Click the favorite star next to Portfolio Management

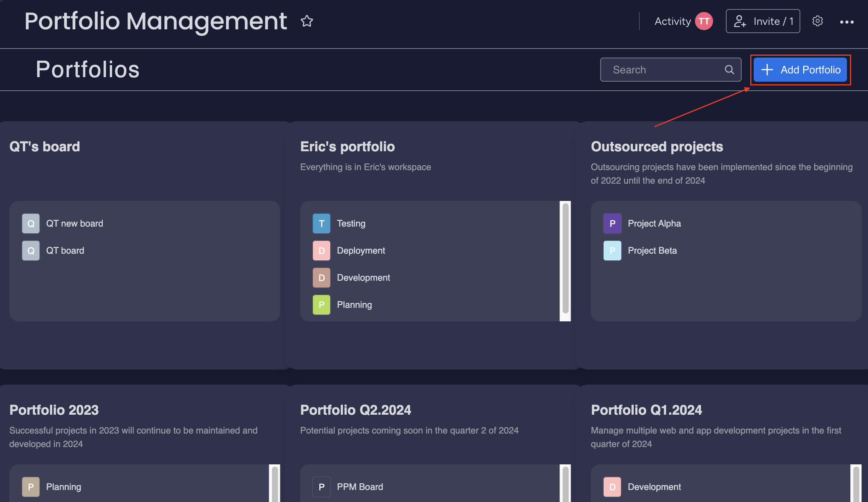point(307,21)
